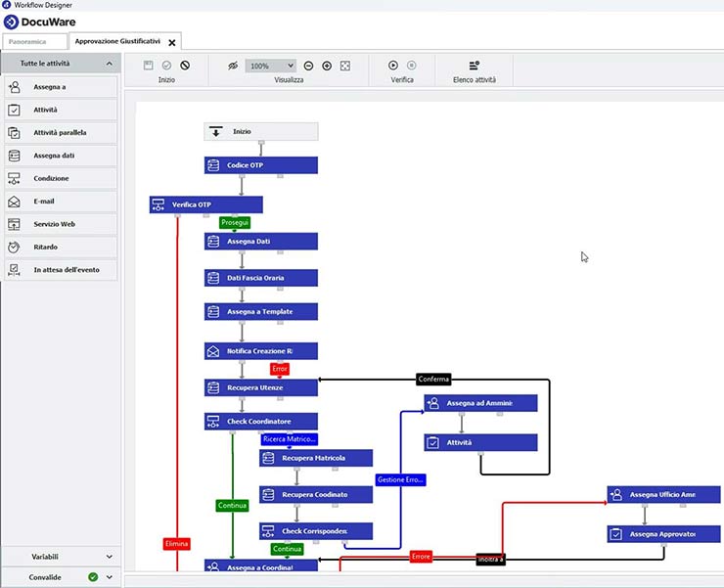The height and width of the screenshot is (588, 724).
Task: Click the cancel circle-slash icon
Action: point(185,66)
